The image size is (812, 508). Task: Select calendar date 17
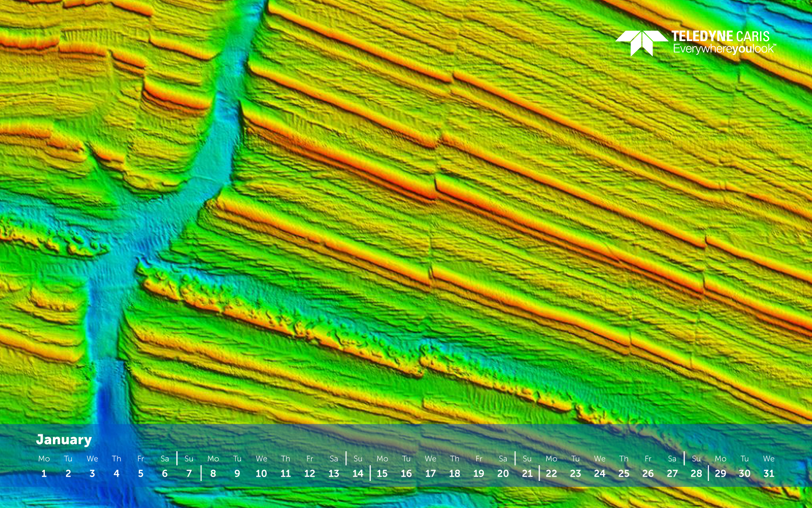tap(431, 474)
